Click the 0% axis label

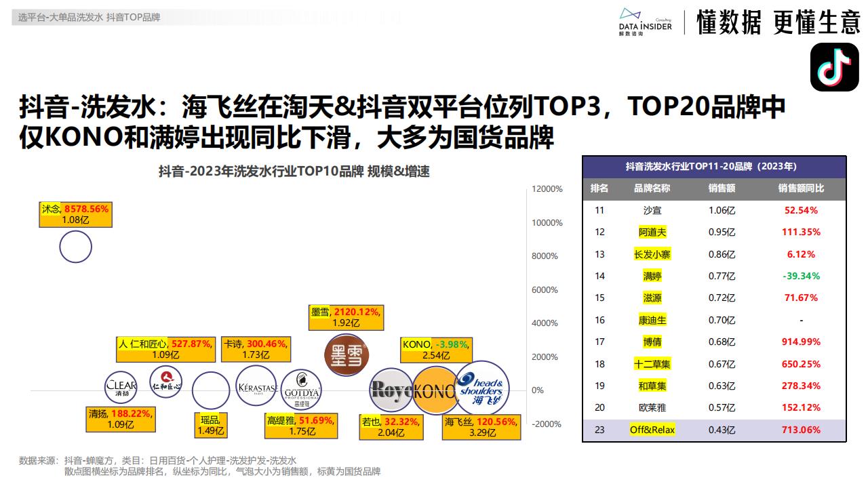[x=538, y=390]
